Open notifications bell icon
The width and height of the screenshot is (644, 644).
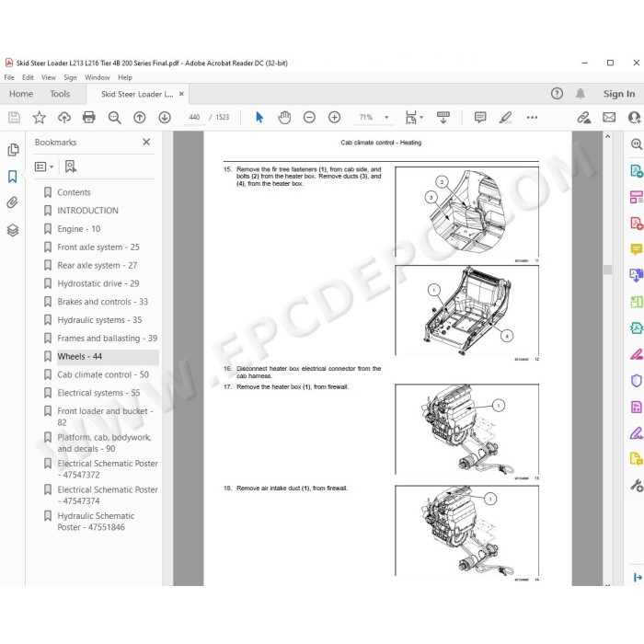(x=581, y=94)
